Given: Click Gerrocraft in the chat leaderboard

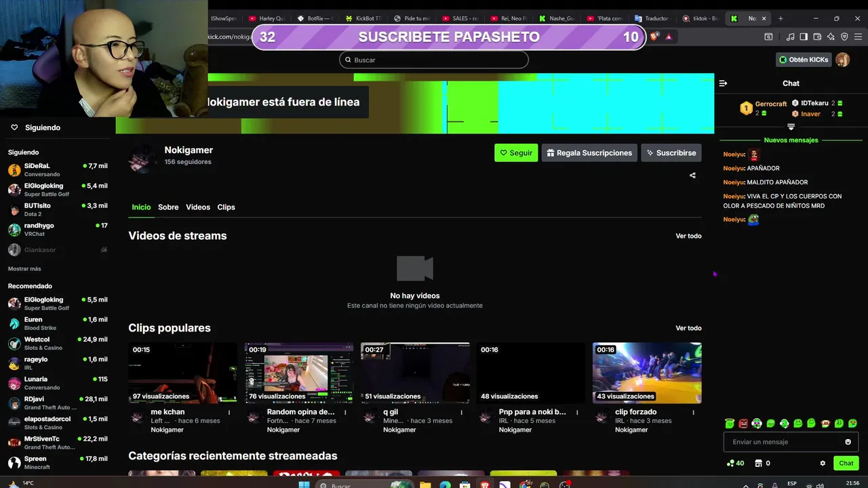Looking at the screenshot, I should coord(770,104).
